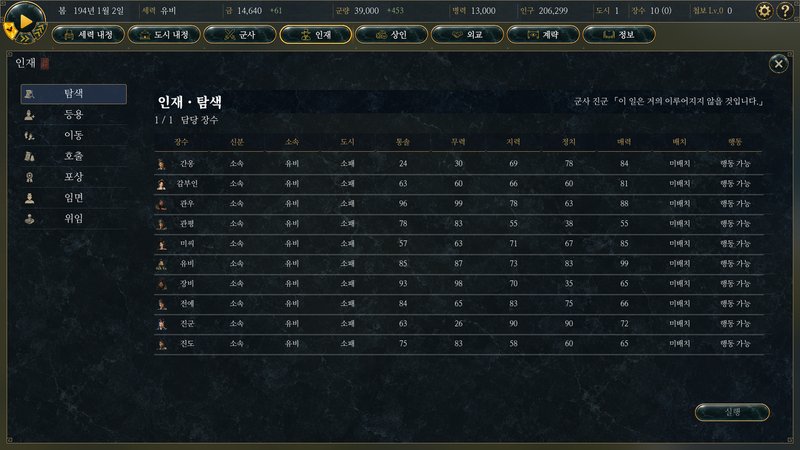Click the 실행 execute button
Viewport: 800px width, 450px height.
click(732, 412)
